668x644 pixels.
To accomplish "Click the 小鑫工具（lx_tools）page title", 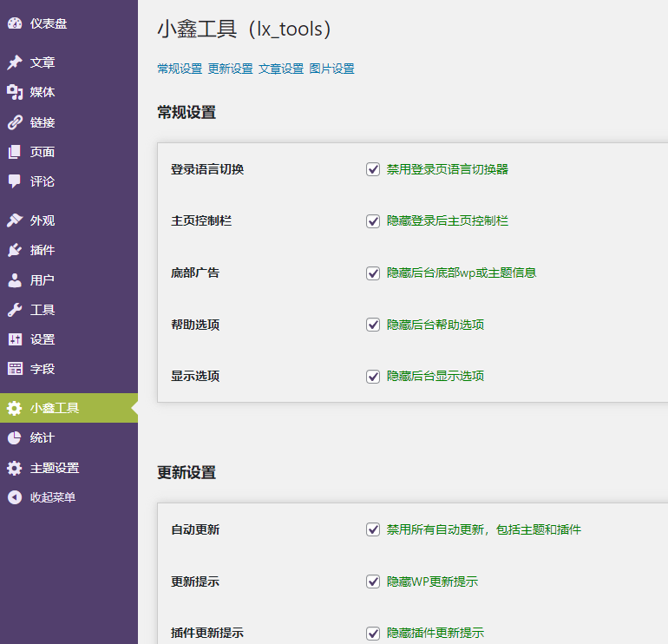I will 244,30.
